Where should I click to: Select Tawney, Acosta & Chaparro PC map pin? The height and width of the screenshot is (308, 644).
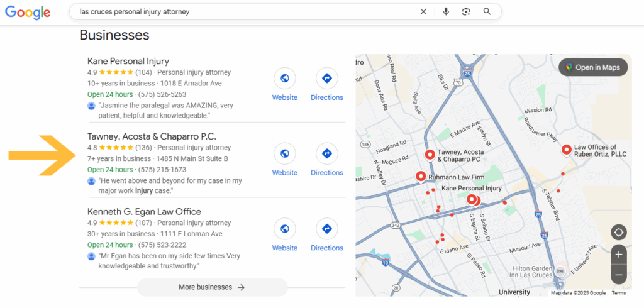(x=430, y=155)
